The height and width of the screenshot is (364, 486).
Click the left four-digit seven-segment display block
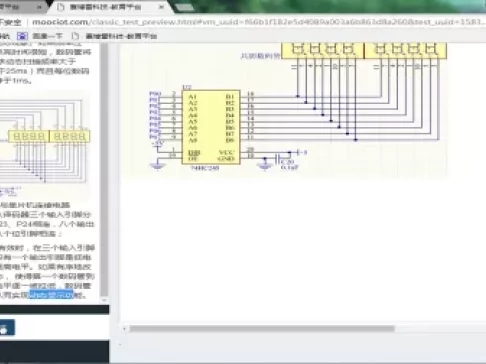(x=323, y=51)
